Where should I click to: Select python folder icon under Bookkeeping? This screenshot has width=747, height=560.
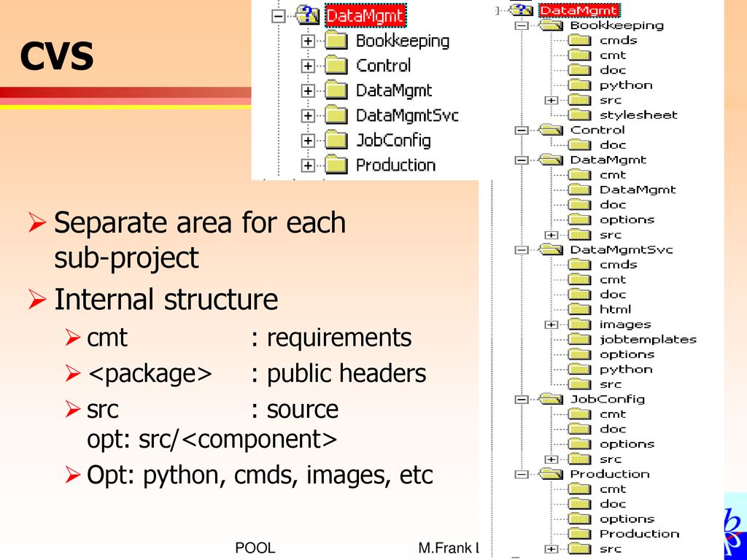pyautogui.click(x=580, y=85)
